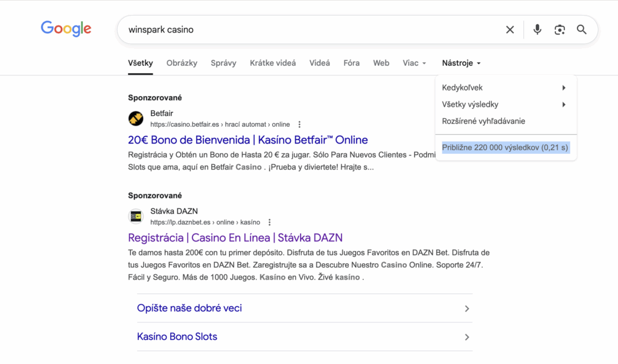The width and height of the screenshot is (618, 364).
Task: Open the Viac dropdown menu
Action: [x=414, y=63]
